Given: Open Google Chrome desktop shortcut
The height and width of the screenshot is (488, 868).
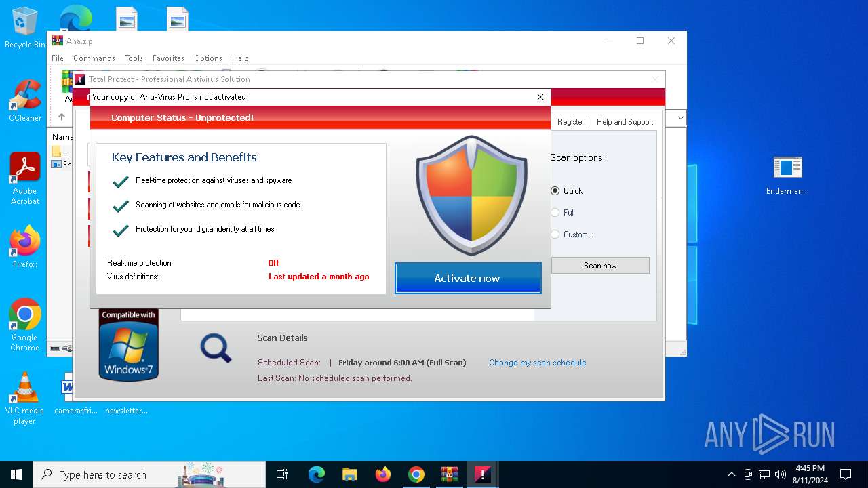Looking at the screenshot, I should [x=25, y=325].
